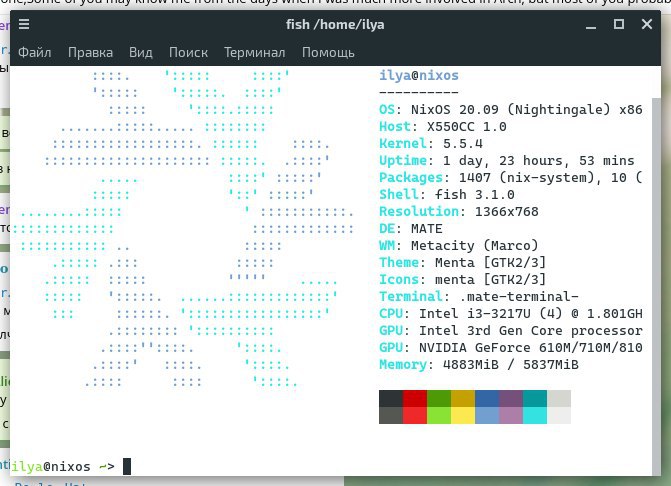Click the light blue color block

487,415
